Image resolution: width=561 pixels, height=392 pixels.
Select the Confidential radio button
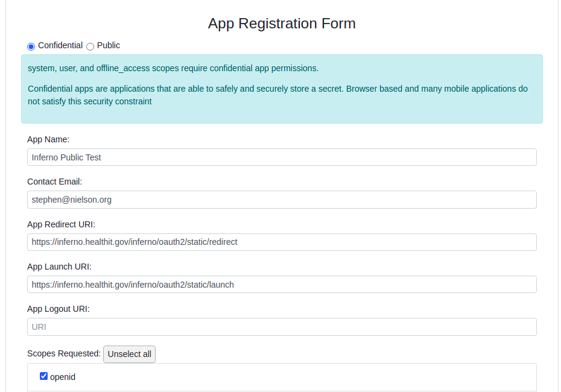(31, 46)
